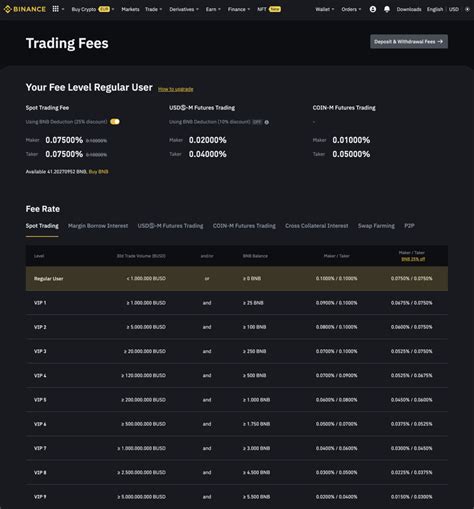The height and width of the screenshot is (509, 474).
Task: Open the notifications bell icon
Action: pos(387,9)
